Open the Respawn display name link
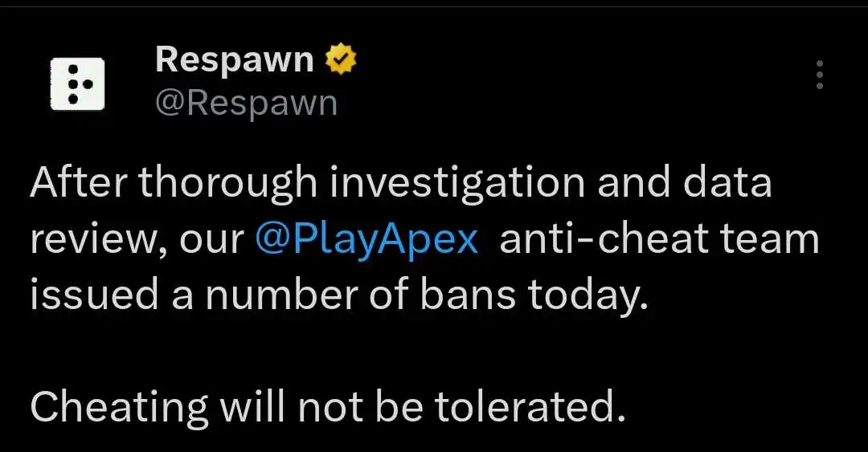The image size is (868, 452). pyautogui.click(x=234, y=59)
